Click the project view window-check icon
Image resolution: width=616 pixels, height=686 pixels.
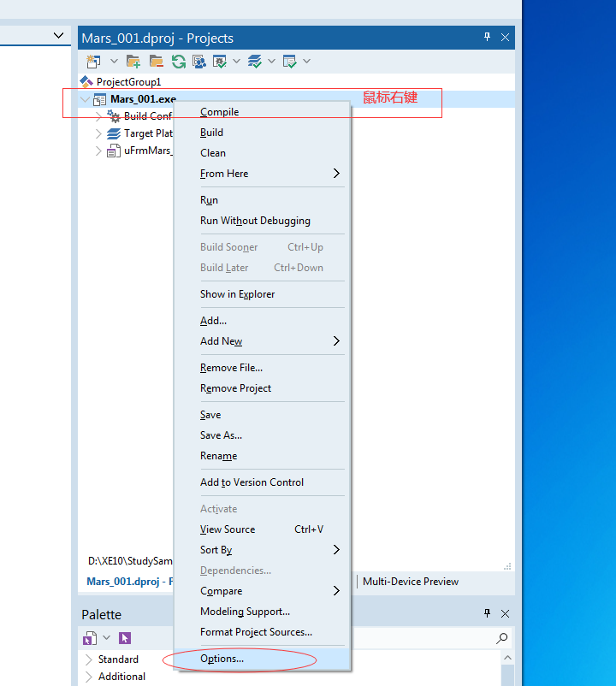pos(290,62)
